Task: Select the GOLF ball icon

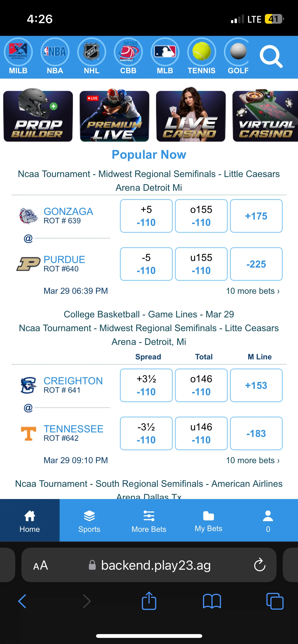Action: (238, 52)
